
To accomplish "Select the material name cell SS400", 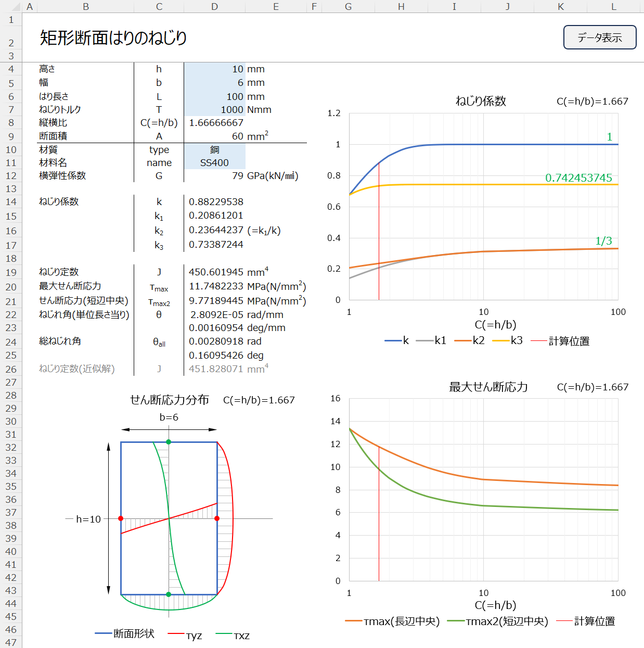I will pos(214,163).
